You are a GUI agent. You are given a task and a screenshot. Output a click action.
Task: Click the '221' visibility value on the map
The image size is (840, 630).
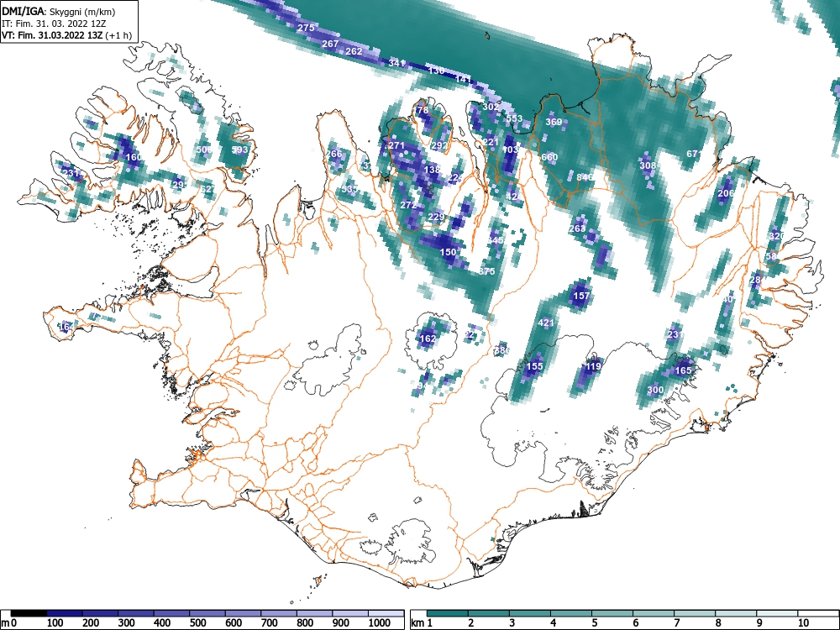coord(491,142)
